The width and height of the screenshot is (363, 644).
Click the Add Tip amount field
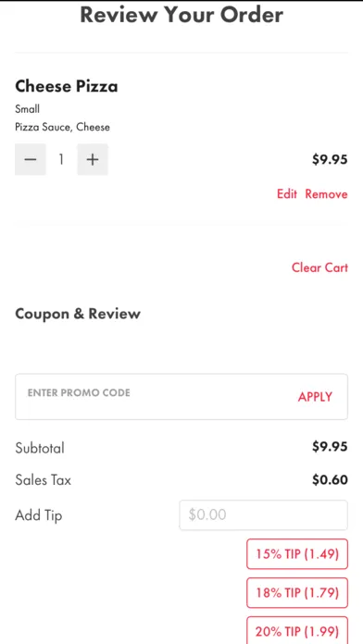pyautogui.click(x=264, y=514)
